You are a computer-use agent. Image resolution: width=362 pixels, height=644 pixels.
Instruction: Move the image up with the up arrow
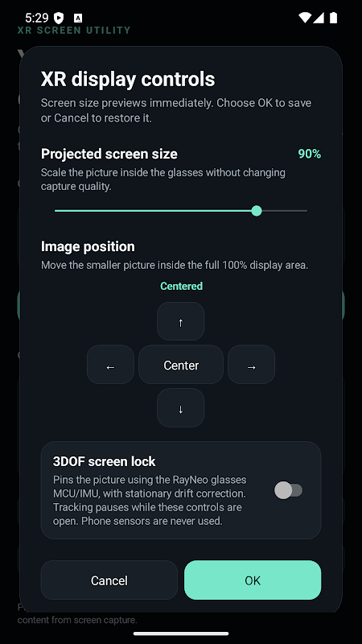(x=180, y=321)
